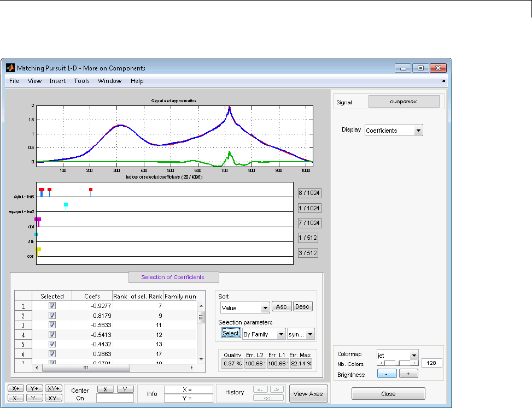This screenshot has height=408, width=532.
Task: Increase brightness with the plus button
Action: pos(408,374)
